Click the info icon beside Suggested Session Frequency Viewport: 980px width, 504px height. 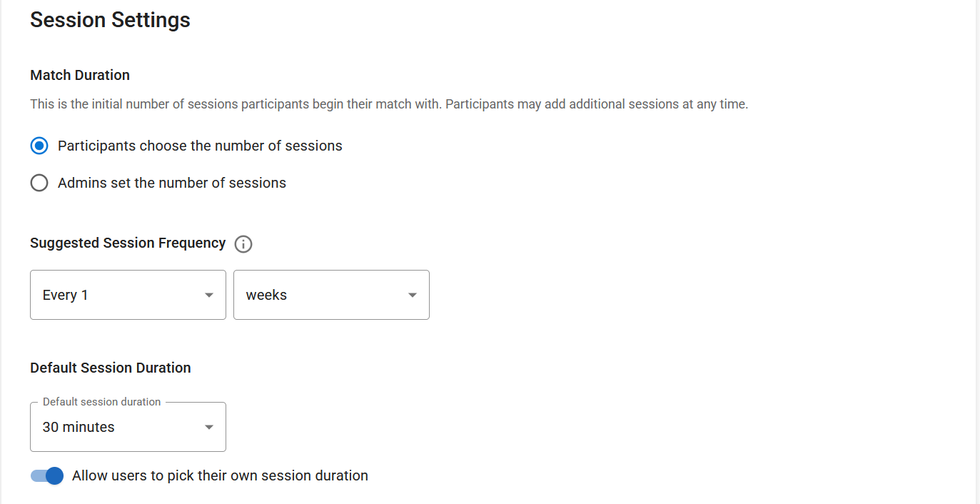point(243,244)
